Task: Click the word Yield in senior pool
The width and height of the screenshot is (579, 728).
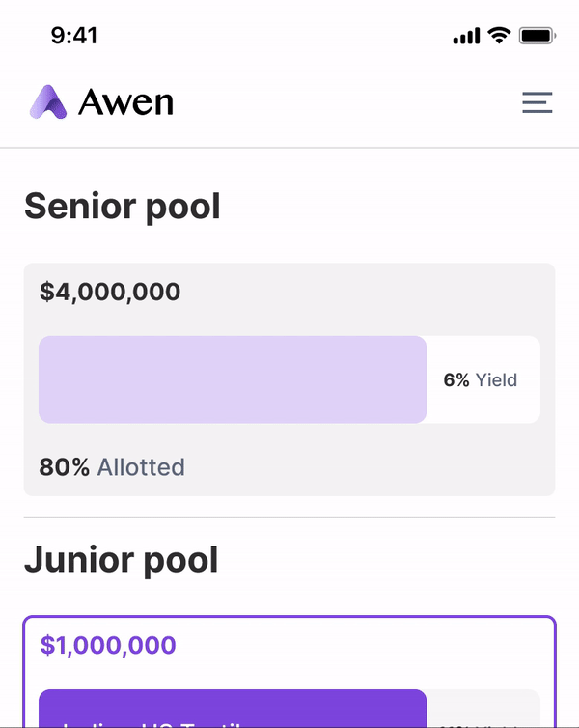Action: [496, 380]
